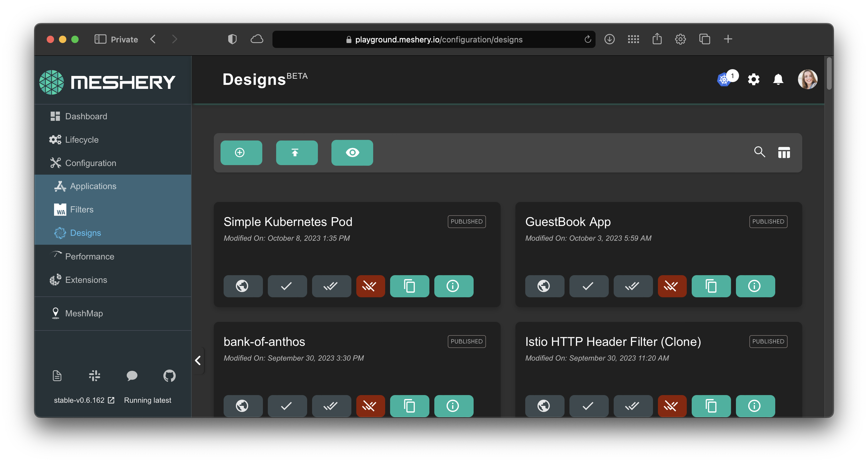
Task: Click the Kubernetes cluster context icon
Action: [x=723, y=80]
